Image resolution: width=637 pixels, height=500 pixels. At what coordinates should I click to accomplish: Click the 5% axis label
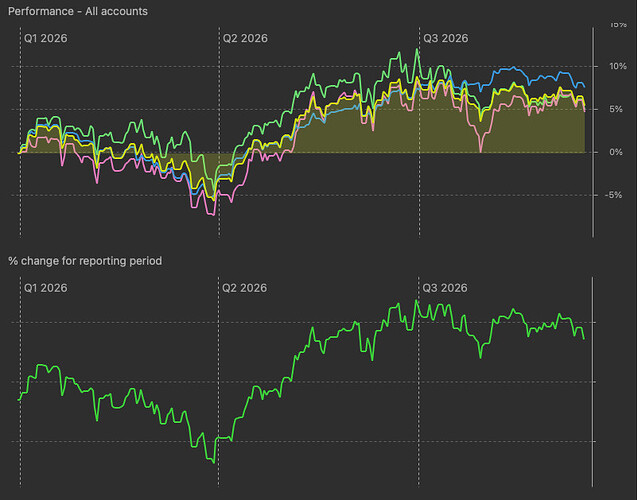point(615,109)
